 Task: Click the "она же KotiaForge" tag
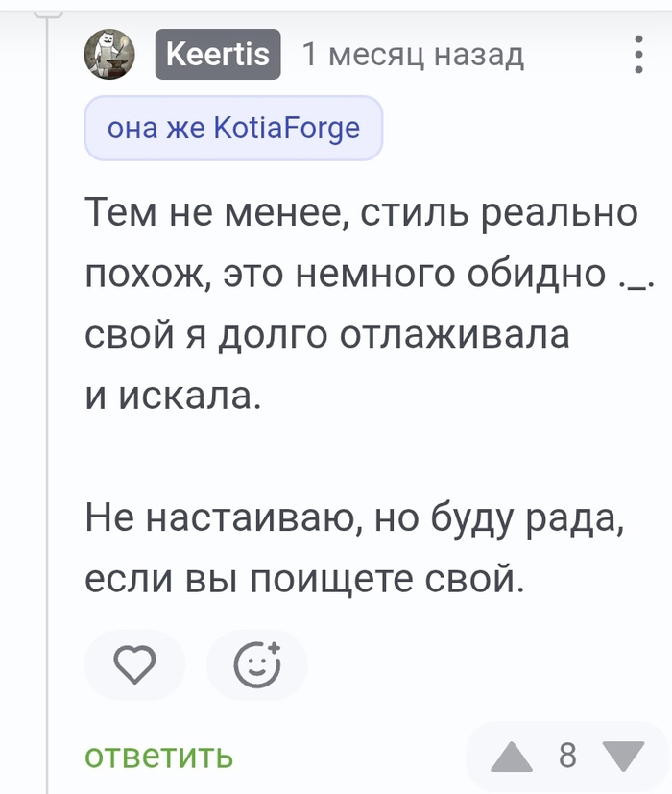click(233, 128)
